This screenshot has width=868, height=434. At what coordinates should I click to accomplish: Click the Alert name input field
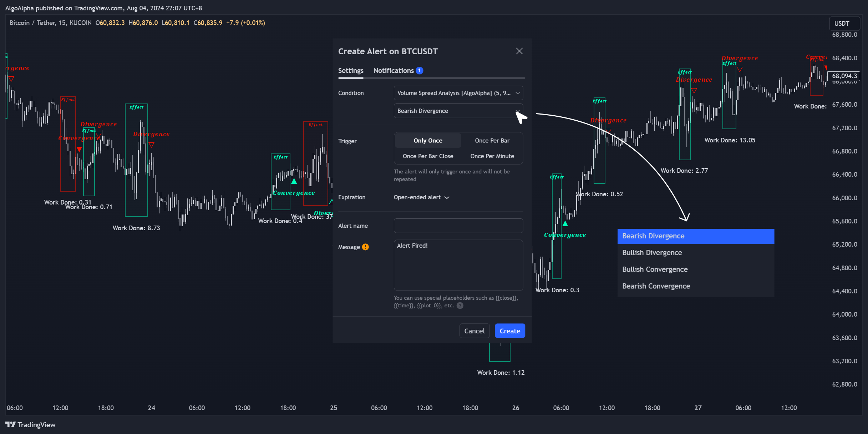458,226
